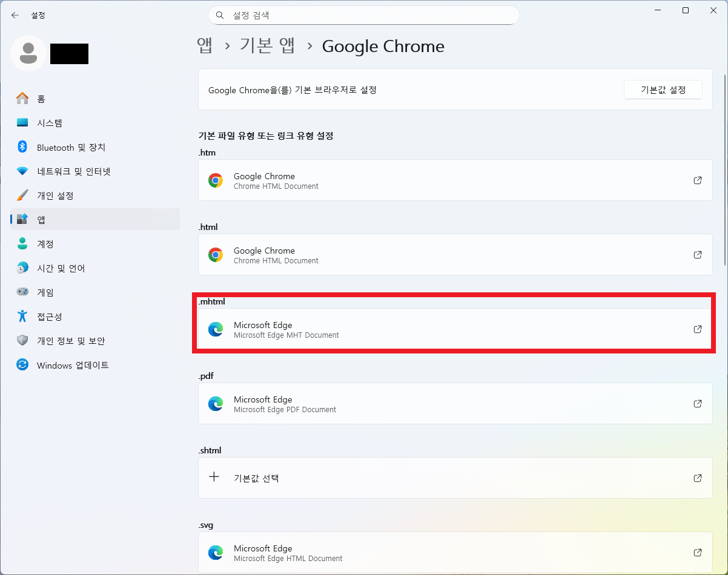Click 'Microsoft Edge MHT Document' text

click(286, 335)
